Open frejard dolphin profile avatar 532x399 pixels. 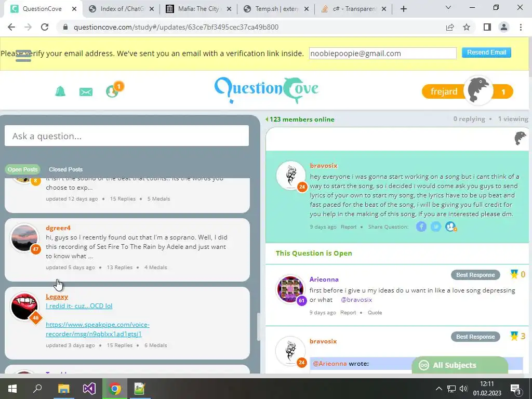pyautogui.click(x=478, y=90)
